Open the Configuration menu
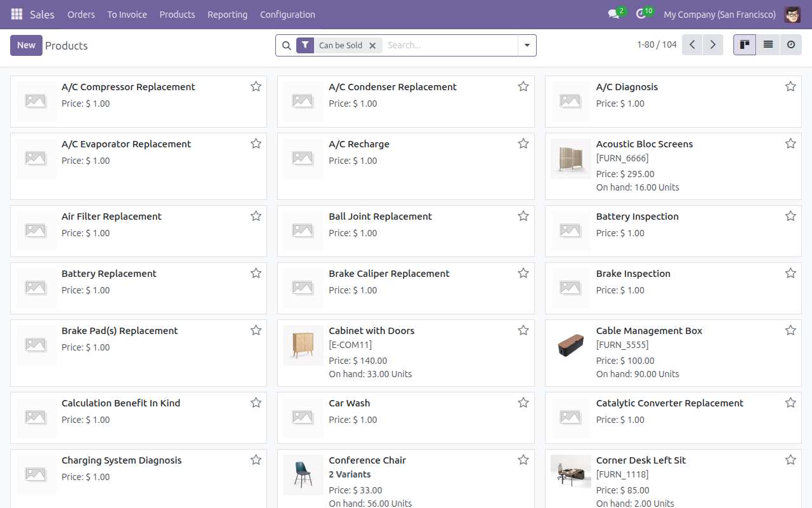 coord(287,14)
